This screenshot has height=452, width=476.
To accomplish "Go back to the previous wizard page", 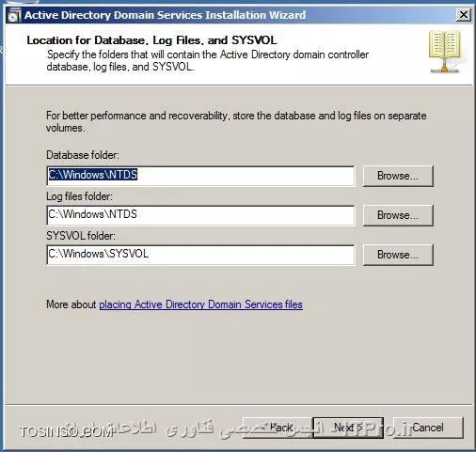I will point(278,428).
